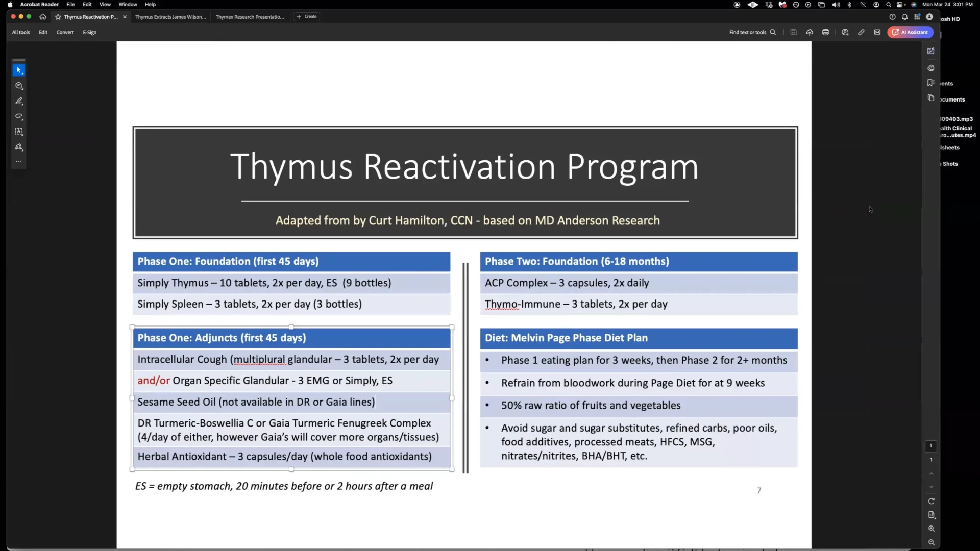Viewport: 980px width, 551px height.
Task: Toggle the page thumbnails panel
Action: click(x=931, y=98)
